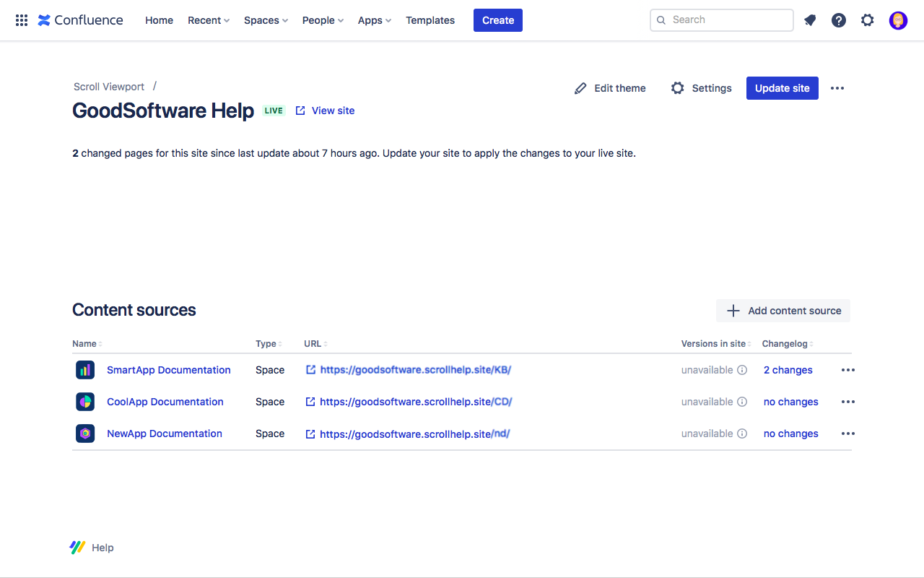Open the View site link
The height and width of the screenshot is (578, 924).
click(x=333, y=111)
